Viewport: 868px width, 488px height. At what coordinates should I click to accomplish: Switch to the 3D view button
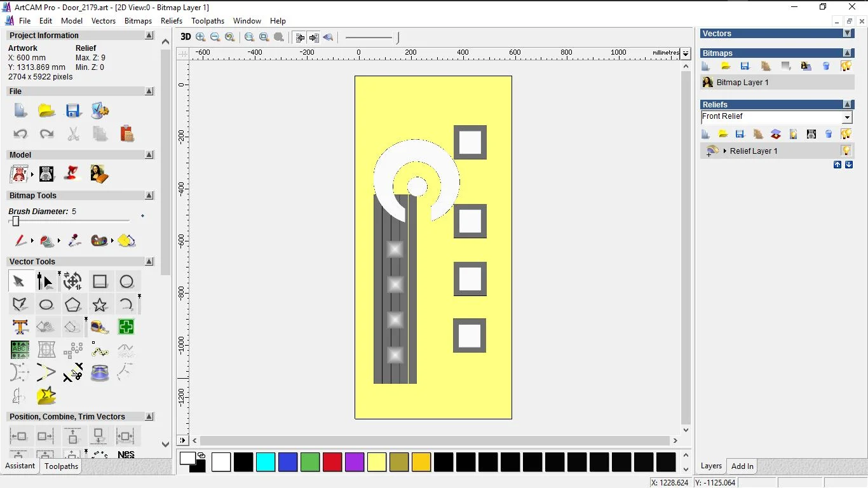point(186,37)
